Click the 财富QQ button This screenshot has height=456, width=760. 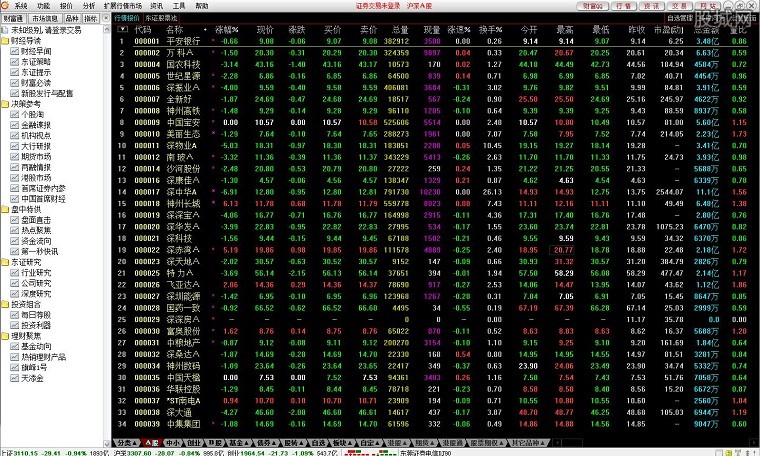point(593,5)
